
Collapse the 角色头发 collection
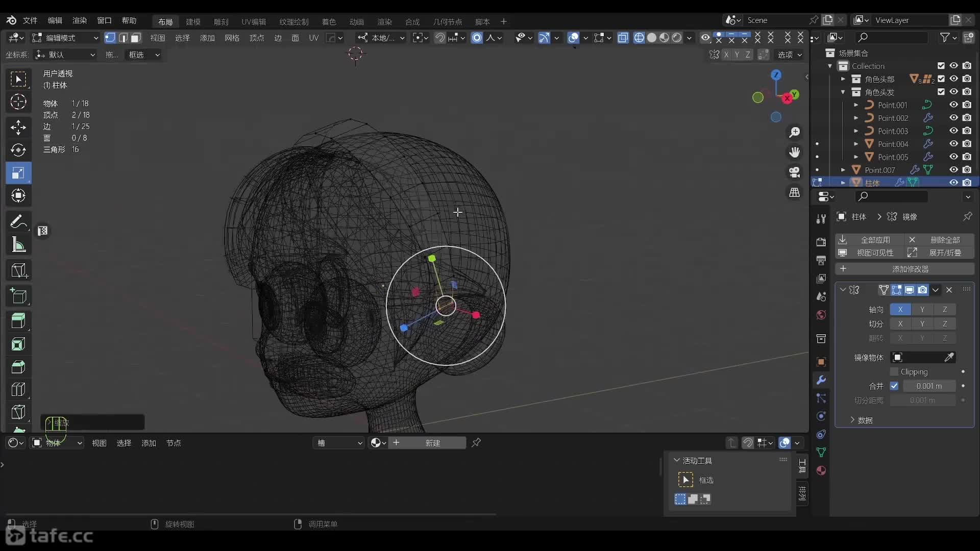[x=843, y=92]
